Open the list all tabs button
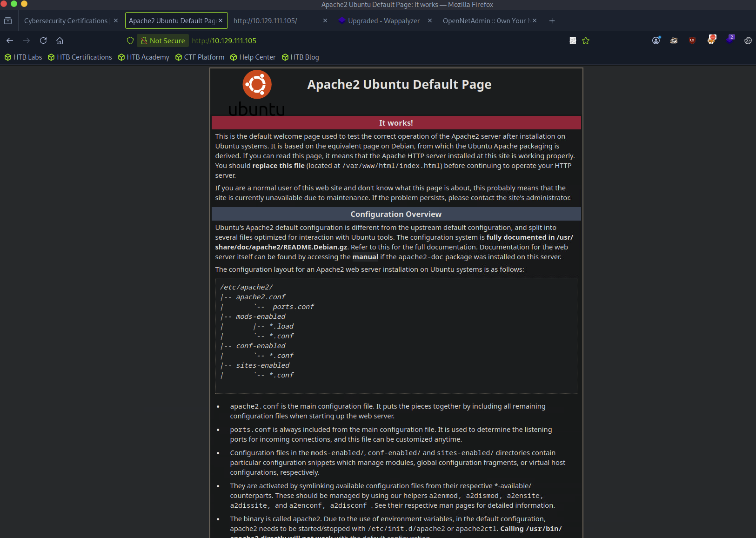The height and width of the screenshot is (538, 756). (x=8, y=20)
